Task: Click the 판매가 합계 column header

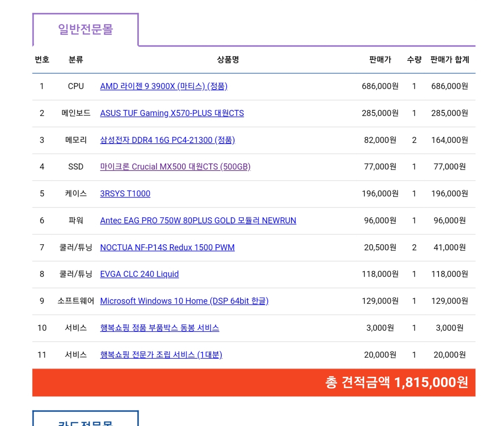Action: point(449,60)
